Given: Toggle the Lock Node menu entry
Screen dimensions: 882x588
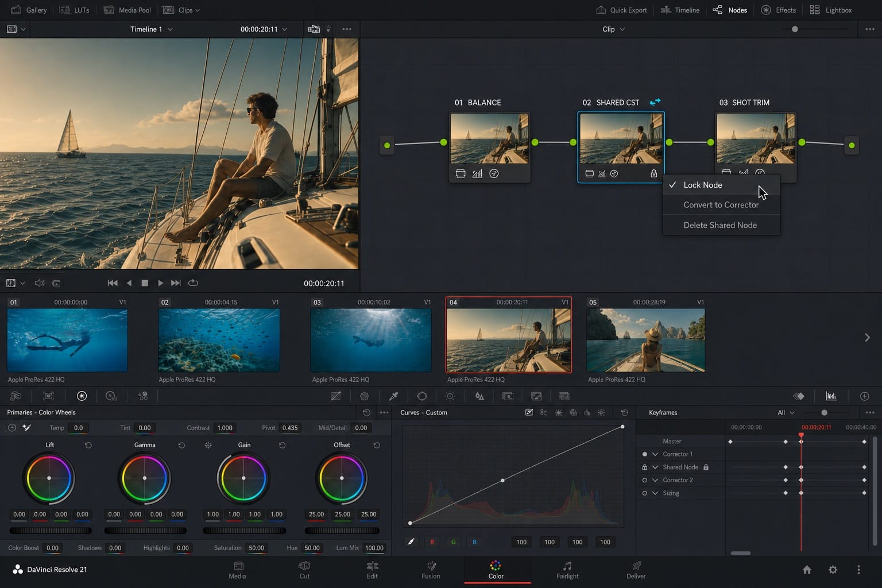Looking at the screenshot, I should pyautogui.click(x=721, y=185).
